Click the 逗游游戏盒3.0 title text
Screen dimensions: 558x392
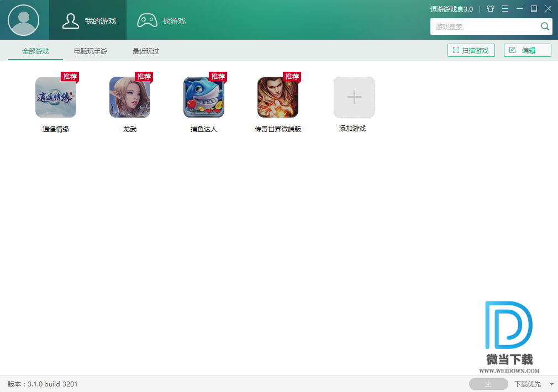click(x=451, y=9)
